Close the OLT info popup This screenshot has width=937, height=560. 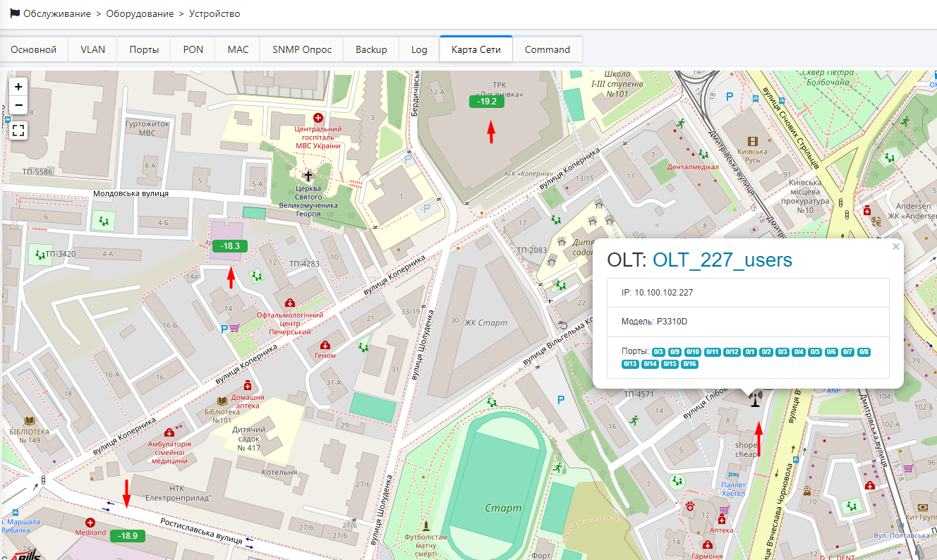point(895,247)
